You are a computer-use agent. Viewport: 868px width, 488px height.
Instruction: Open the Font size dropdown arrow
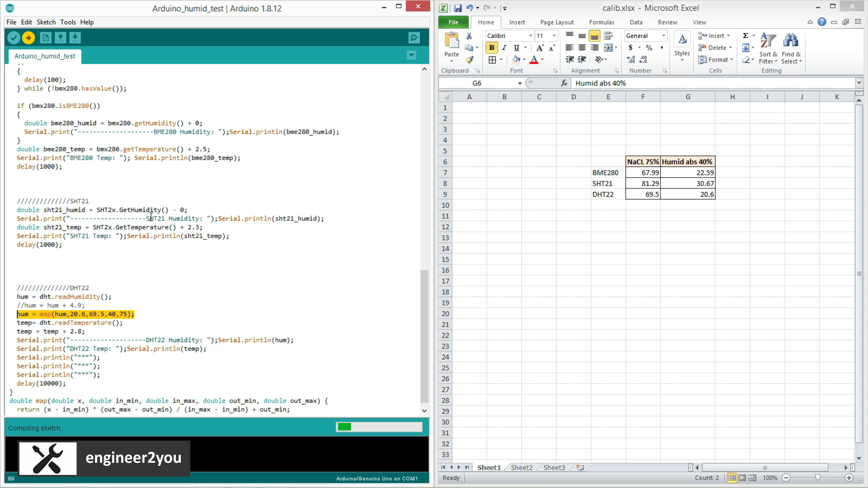[554, 36]
